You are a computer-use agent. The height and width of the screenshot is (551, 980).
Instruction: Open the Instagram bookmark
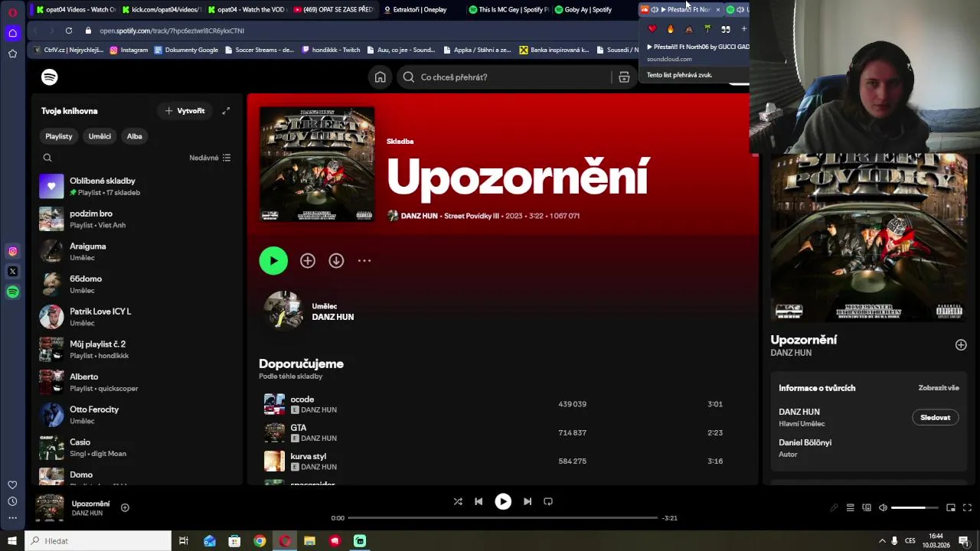(x=129, y=50)
